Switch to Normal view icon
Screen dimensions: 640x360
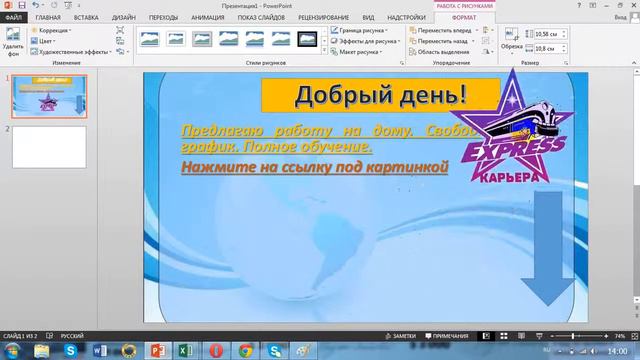tap(486, 336)
